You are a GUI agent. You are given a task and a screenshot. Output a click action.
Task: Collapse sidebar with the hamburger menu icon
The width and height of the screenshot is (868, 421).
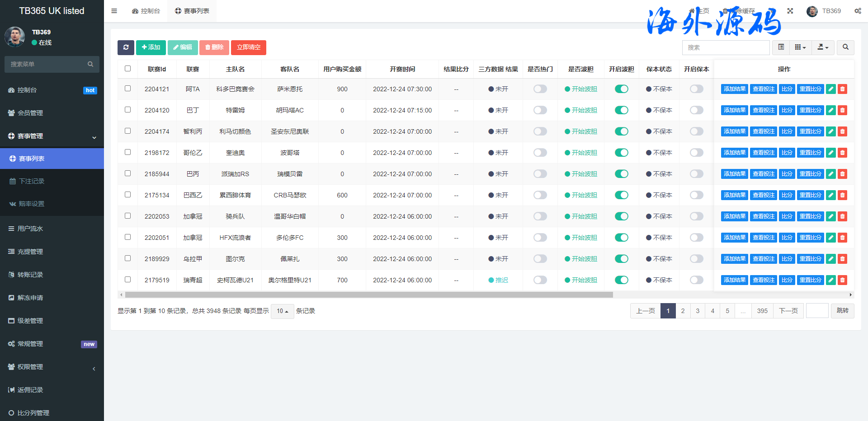point(114,11)
